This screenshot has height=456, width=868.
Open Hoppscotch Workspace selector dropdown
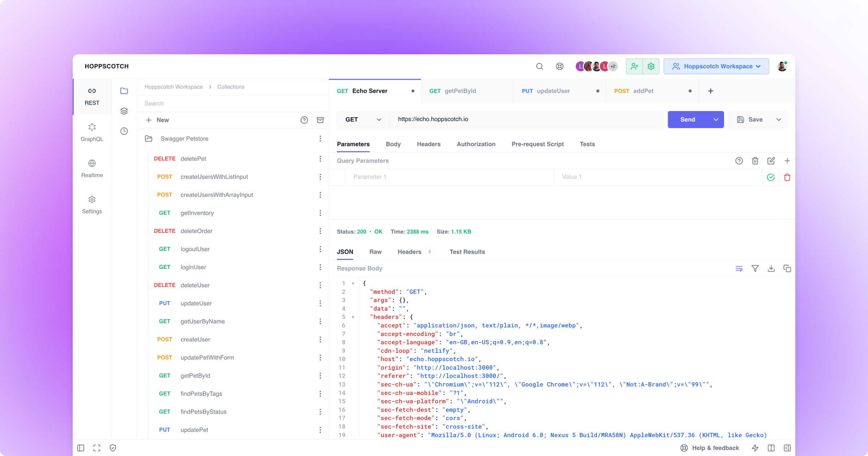click(x=716, y=66)
